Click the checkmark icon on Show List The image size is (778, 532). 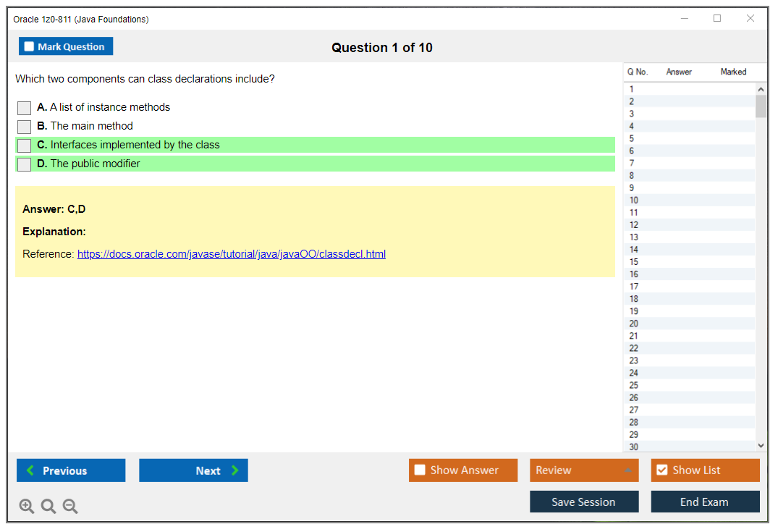coord(661,470)
